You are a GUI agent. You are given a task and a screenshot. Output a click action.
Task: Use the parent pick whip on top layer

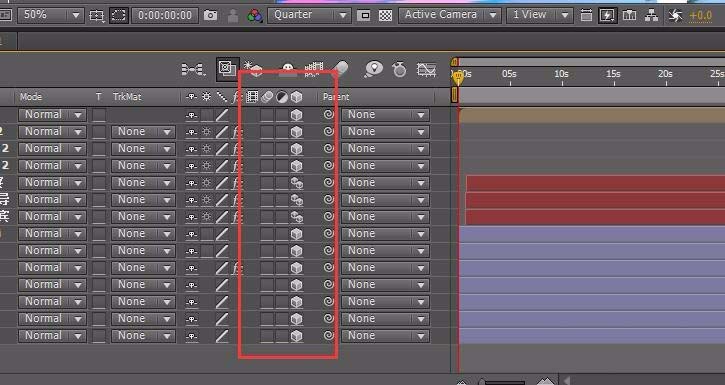click(x=328, y=115)
